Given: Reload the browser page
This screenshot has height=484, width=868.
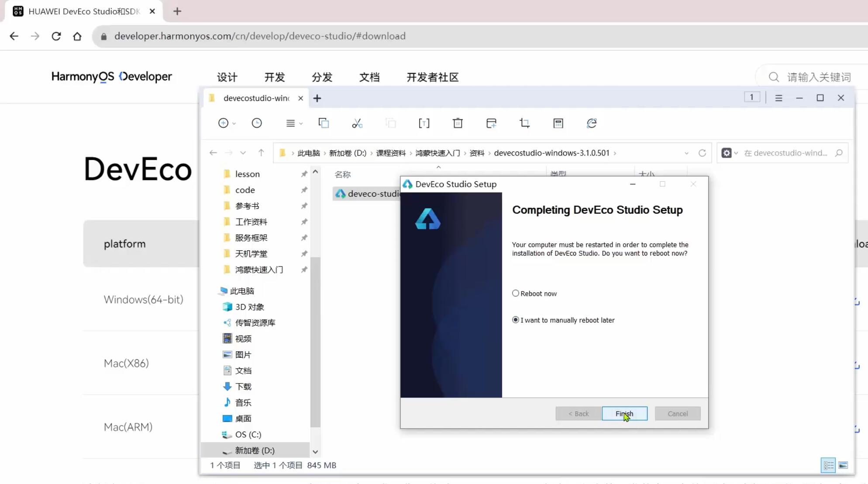Looking at the screenshot, I should pos(56,36).
